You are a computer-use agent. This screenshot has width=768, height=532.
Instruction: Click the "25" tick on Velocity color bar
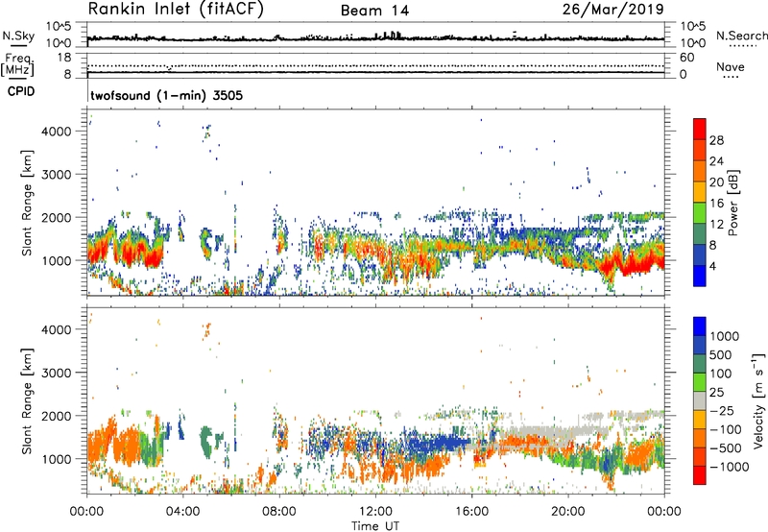pyautogui.click(x=716, y=392)
